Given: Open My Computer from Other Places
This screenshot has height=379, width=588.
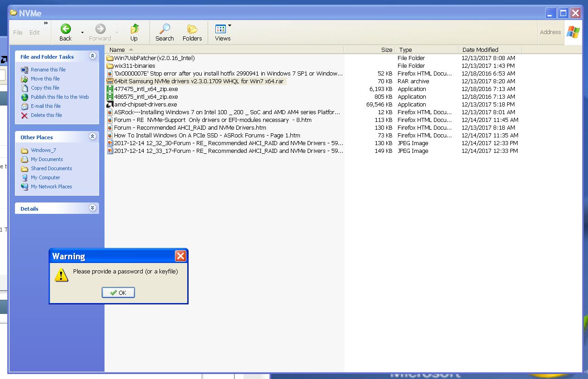Looking at the screenshot, I should tap(45, 177).
